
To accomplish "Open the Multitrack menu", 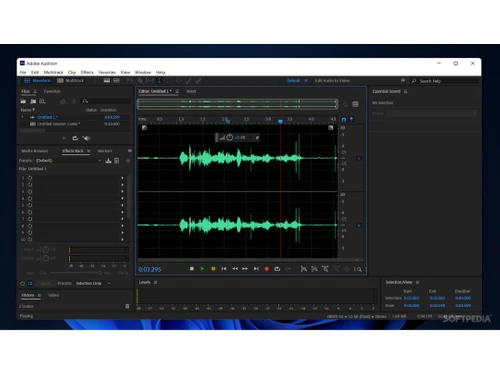I will [x=53, y=72].
